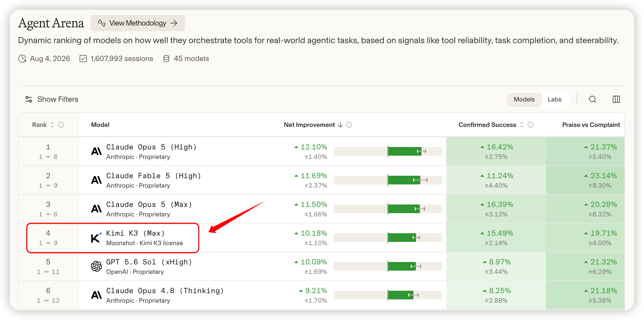The height and width of the screenshot is (320, 644).
Task: Click the Net Improvement bar for Claude Opus 5 (High)
Action: (388, 151)
